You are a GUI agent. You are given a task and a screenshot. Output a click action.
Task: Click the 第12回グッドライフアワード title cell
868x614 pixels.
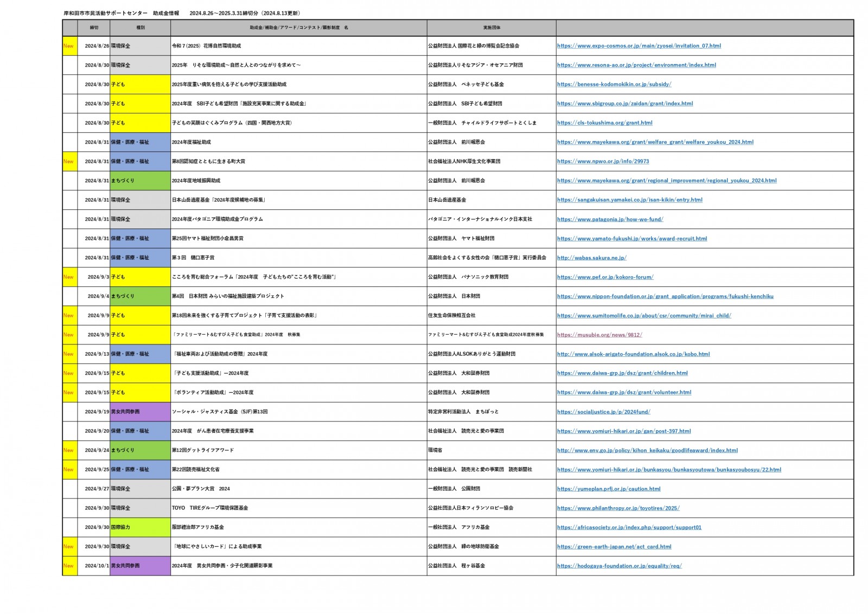[298, 450]
